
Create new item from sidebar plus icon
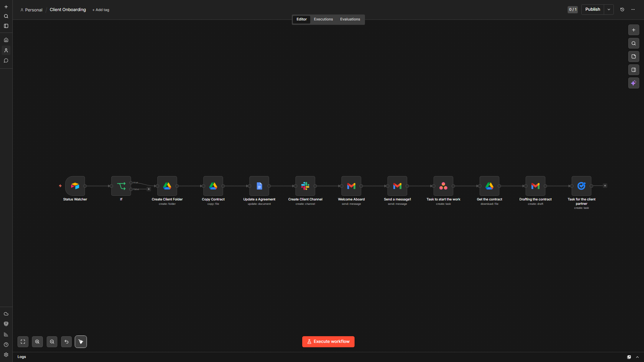[6, 7]
